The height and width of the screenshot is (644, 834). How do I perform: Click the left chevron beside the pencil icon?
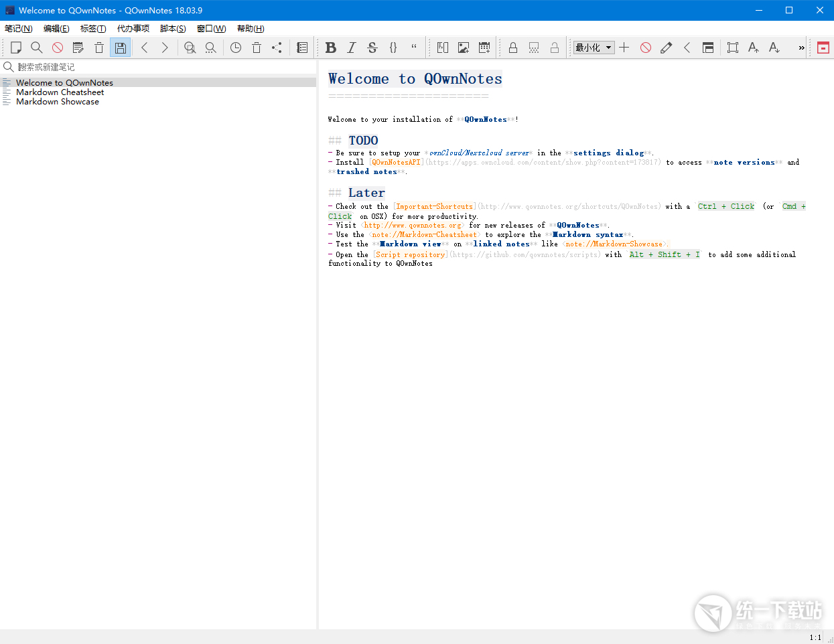[687, 48]
